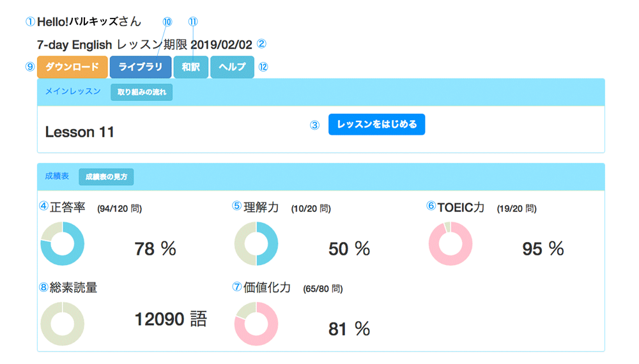Click the Hello!パルキッズさん greeting

click(x=89, y=21)
